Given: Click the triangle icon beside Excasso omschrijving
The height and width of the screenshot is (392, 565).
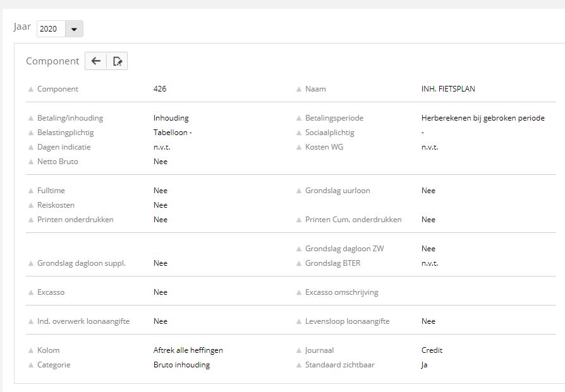Looking at the screenshot, I should pos(299,292).
